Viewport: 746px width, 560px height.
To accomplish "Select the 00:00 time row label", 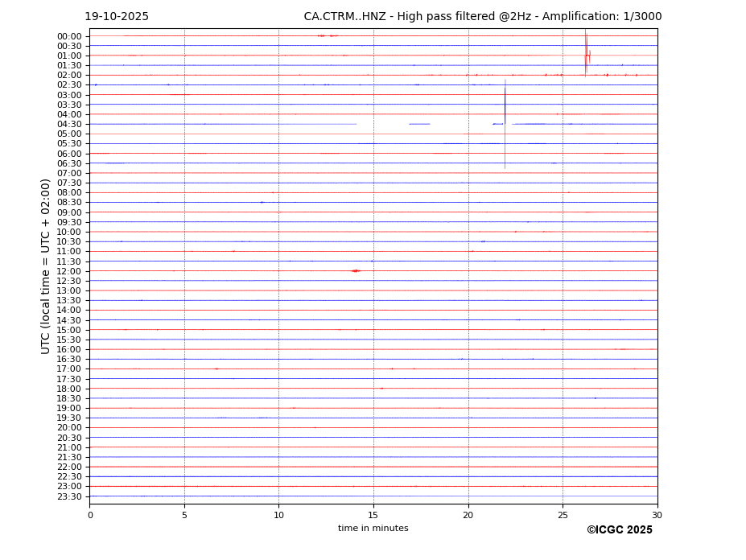I will [x=69, y=36].
